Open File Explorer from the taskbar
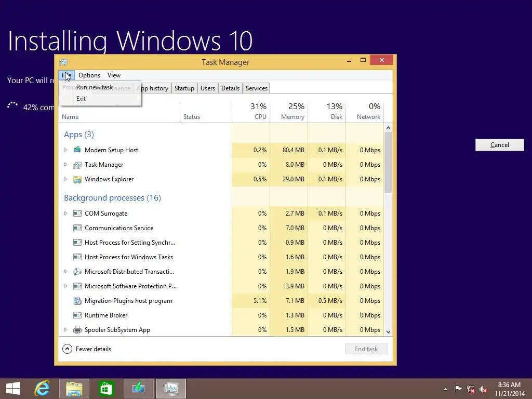 (x=74, y=389)
